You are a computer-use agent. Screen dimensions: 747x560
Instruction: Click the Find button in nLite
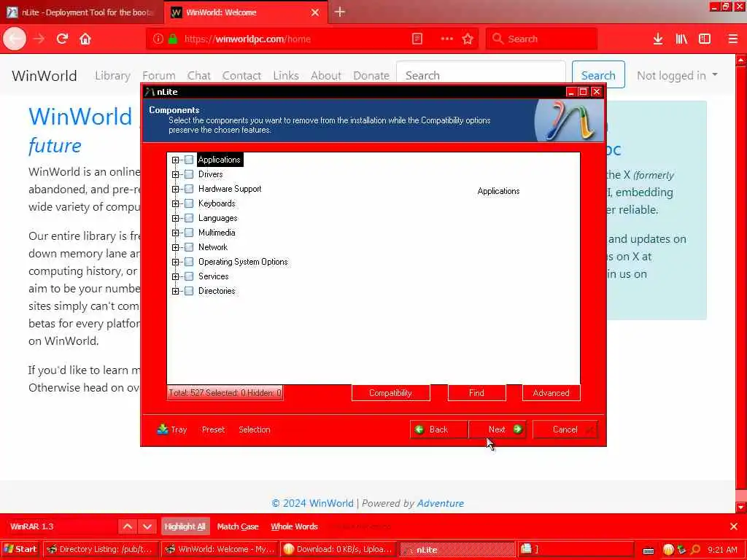(477, 393)
